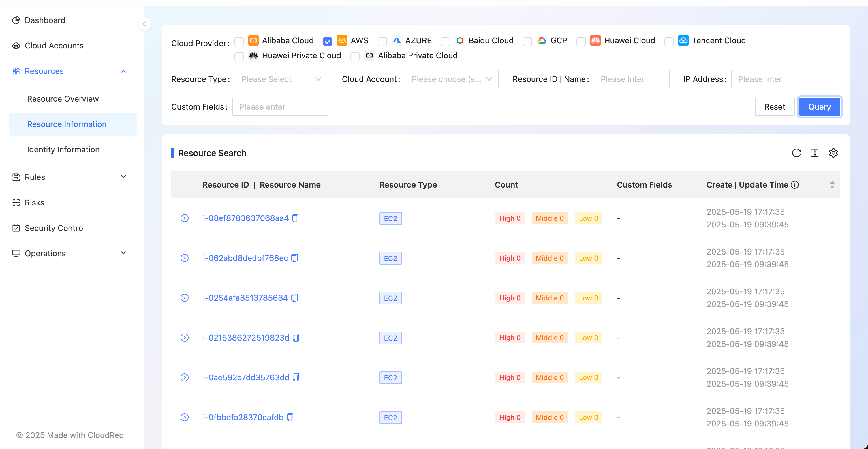
Task: Expand row i-062abd8dedbf768ec details
Action: tap(184, 258)
